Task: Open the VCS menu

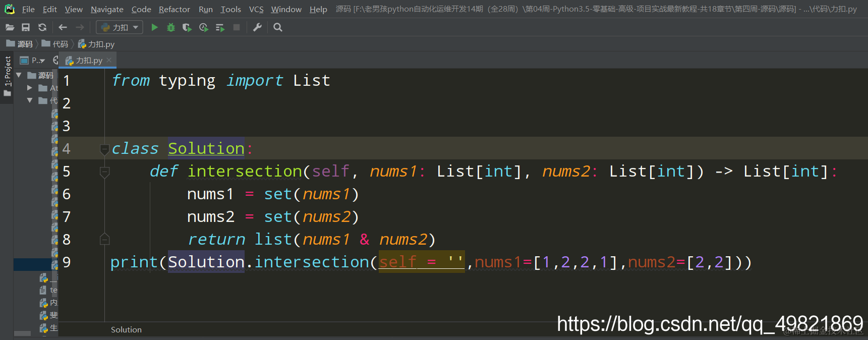Action: pyautogui.click(x=256, y=9)
